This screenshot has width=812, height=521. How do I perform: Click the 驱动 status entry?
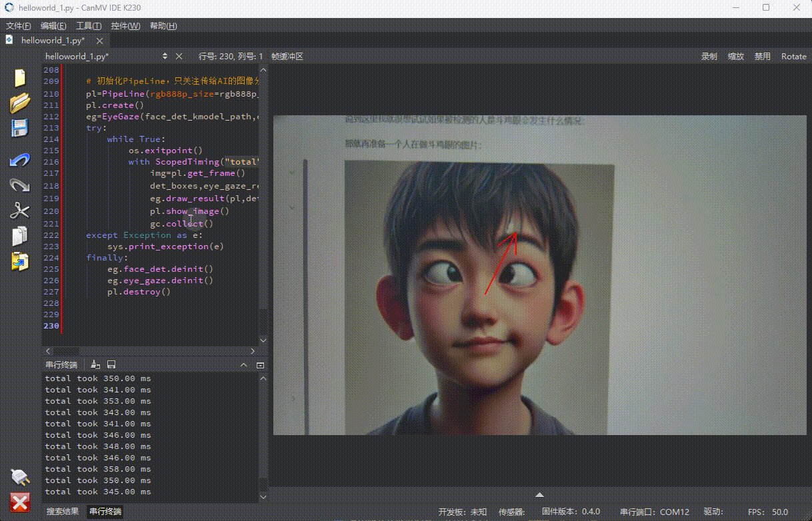point(713,512)
